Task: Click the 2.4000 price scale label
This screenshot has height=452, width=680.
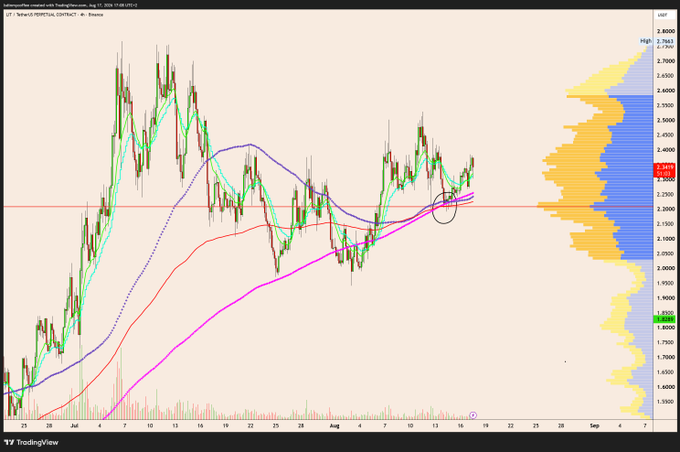Action: (x=665, y=150)
